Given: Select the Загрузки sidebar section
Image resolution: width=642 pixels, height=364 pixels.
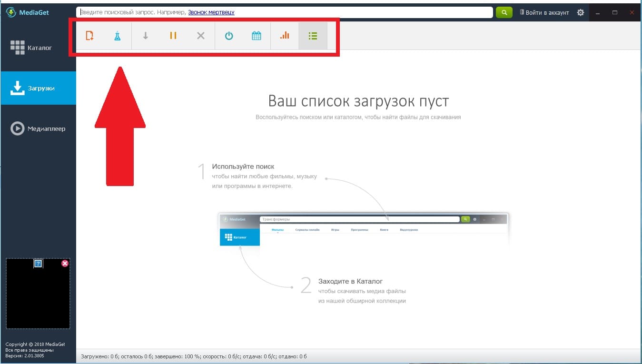Looking at the screenshot, I should pyautogui.click(x=38, y=88).
